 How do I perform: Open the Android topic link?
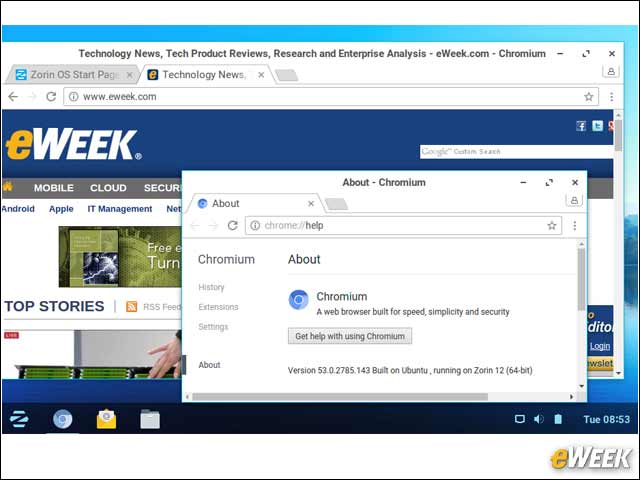point(18,209)
